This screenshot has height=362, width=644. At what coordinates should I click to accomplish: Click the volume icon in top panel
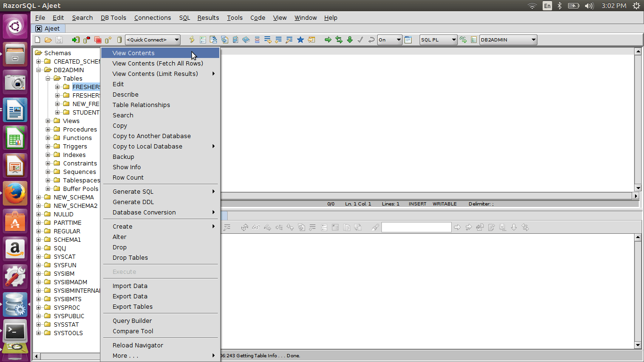(x=589, y=6)
